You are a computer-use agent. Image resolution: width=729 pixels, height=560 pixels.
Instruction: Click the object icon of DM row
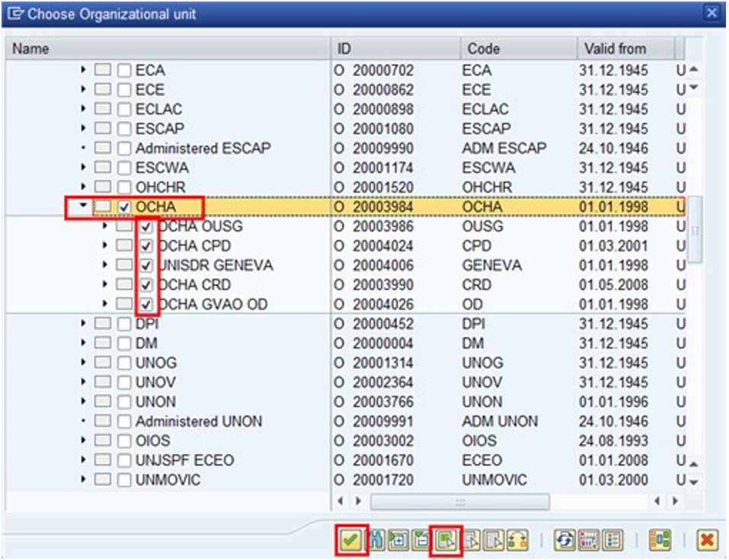click(102, 344)
